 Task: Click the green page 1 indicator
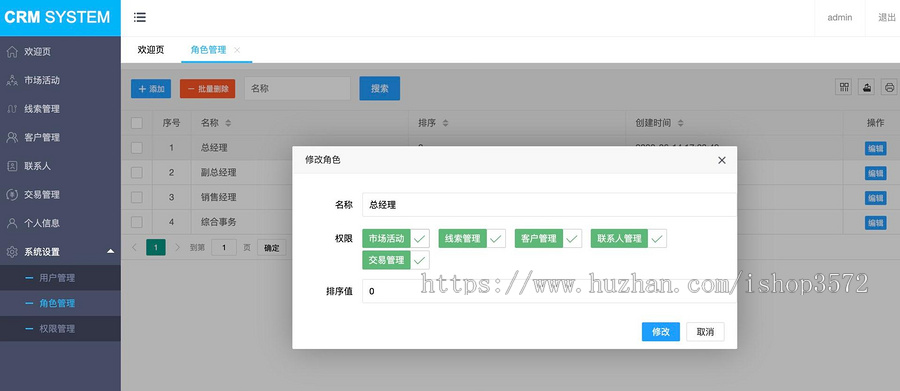156,247
